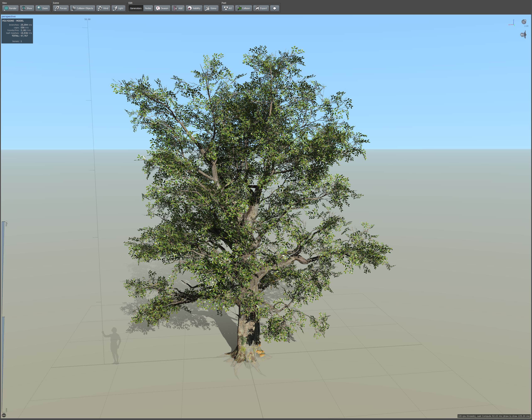
Task: Switch to Generators edit mode
Action: coord(136,8)
